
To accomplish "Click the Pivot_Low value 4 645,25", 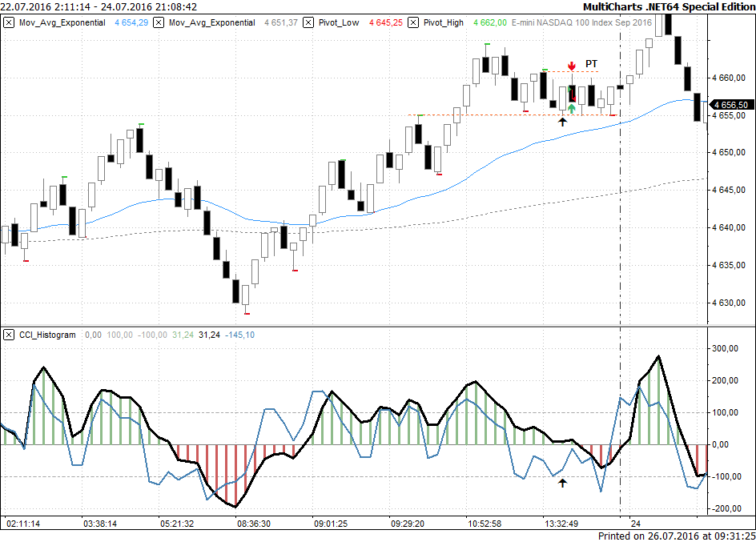I will [386, 22].
